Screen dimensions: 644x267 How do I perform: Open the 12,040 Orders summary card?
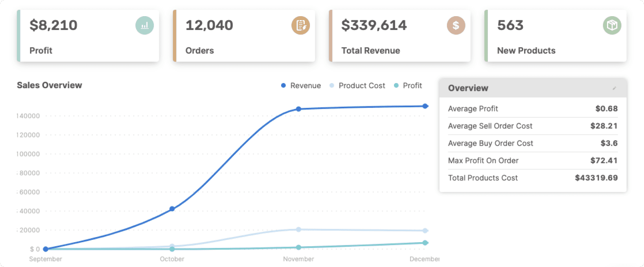(244, 36)
